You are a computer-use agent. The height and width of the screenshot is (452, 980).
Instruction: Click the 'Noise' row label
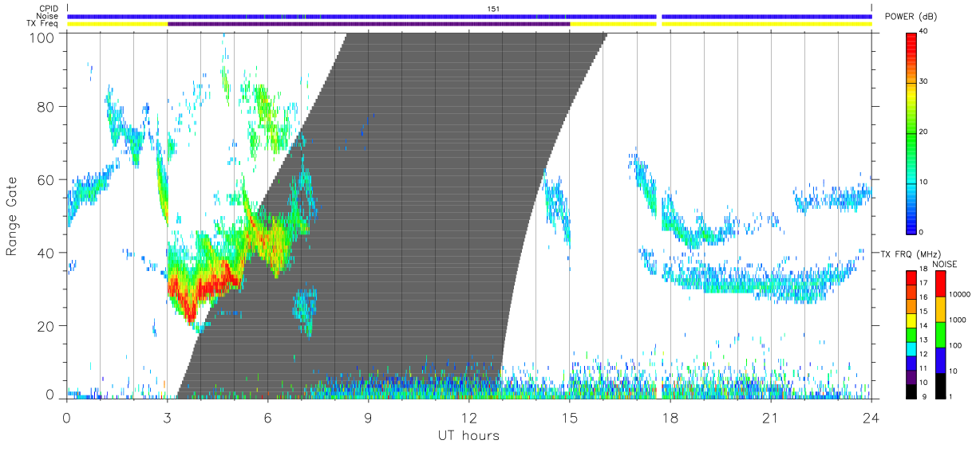pyautogui.click(x=48, y=16)
